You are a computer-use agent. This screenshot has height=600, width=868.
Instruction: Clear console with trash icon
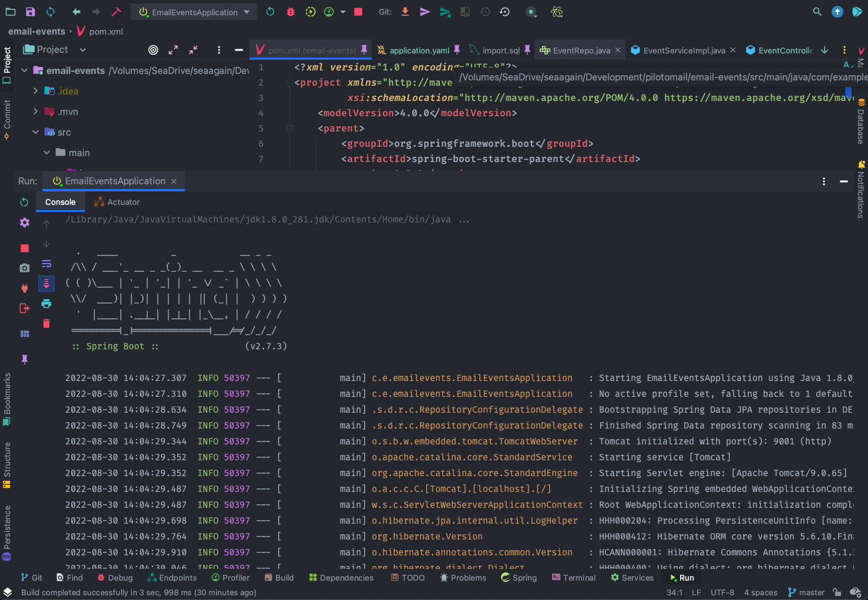click(x=46, y=323)
